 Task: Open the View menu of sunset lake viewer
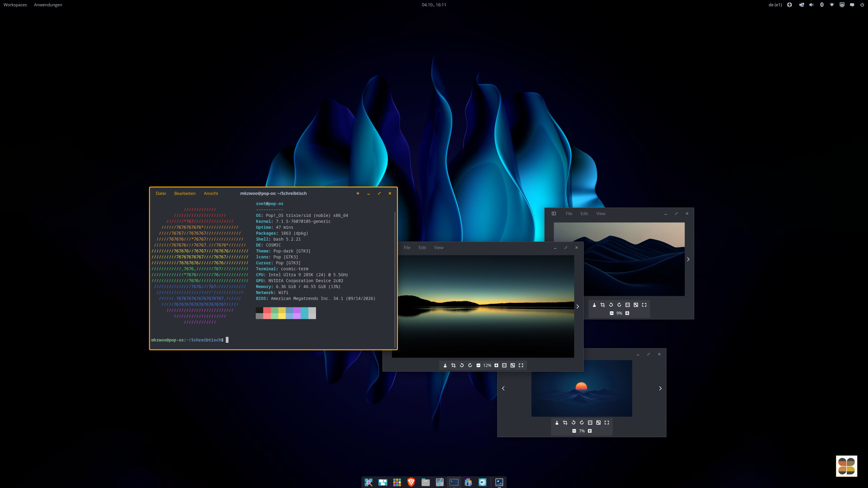pyautogui.click(x=439, y=248)
